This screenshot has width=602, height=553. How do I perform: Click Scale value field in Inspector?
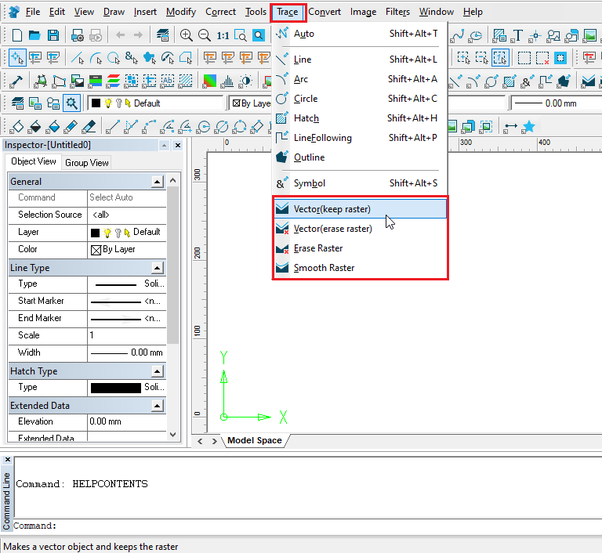pos(127,336)
